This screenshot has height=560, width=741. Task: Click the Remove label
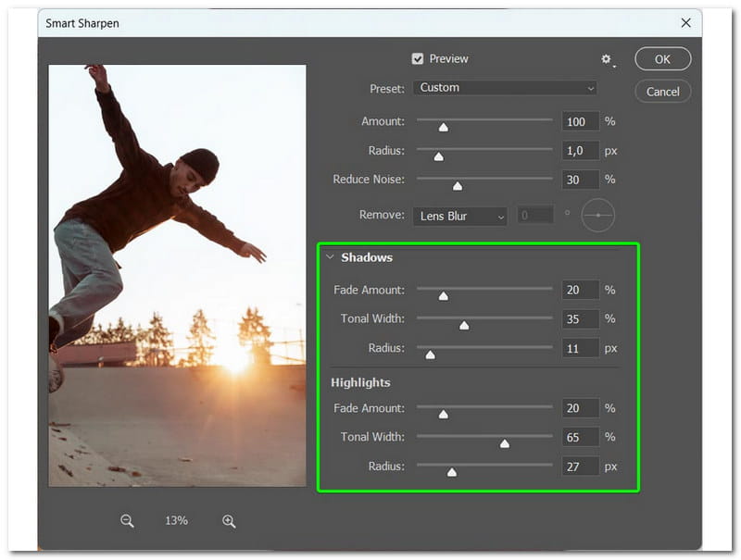pos(382,215)
